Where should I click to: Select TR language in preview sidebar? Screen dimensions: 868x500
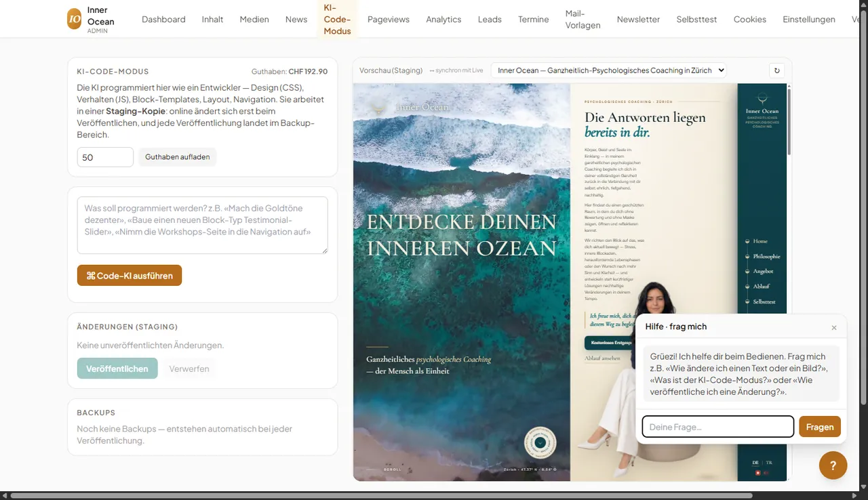pos(769,463)
